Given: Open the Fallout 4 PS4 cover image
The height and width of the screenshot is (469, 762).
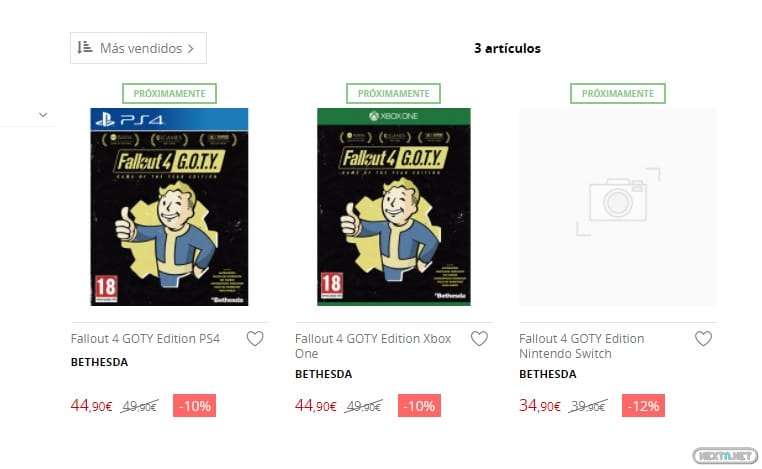Looking at the screenshot, I should pyautogui.click(x=169, y=207).
